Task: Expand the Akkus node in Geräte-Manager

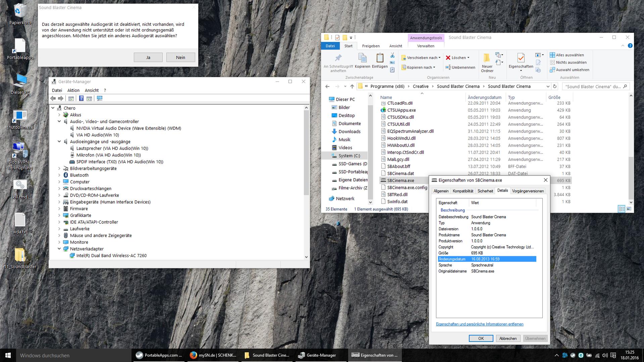Action: click(59, 115)
